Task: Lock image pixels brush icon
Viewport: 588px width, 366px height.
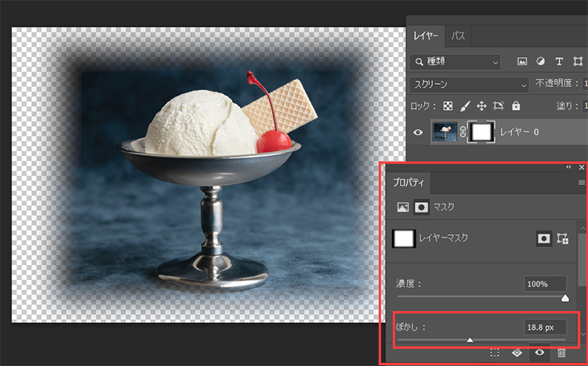Action: coord(465,106)
